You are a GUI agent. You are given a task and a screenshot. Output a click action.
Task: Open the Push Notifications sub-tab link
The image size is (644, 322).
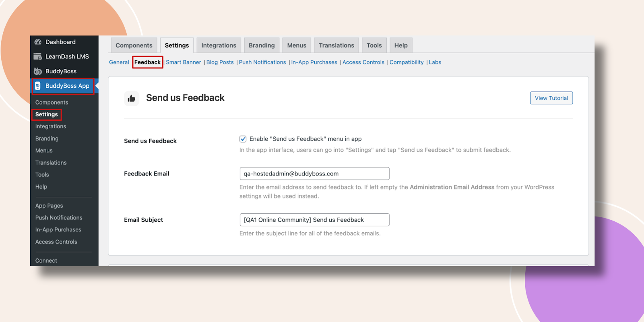click(x=262, y=62)
